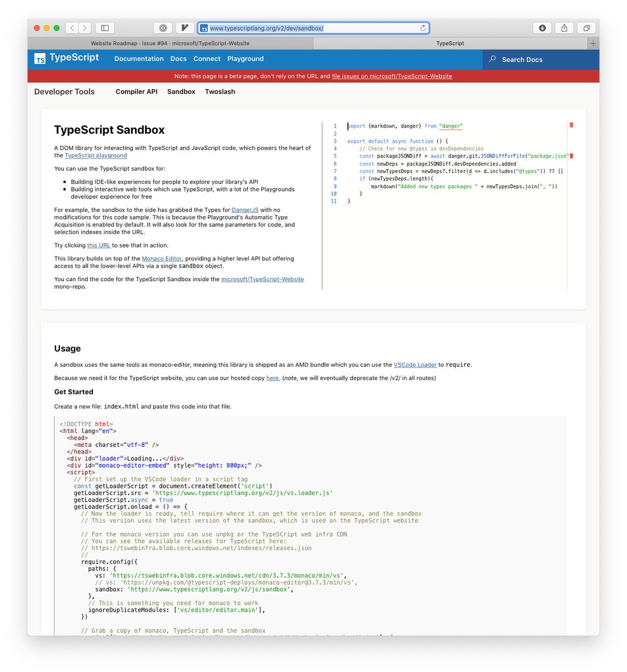Click the '<!DOCTYPE html>' snippet line
Screen dimensions: 627x672
[x=86, y=424]
